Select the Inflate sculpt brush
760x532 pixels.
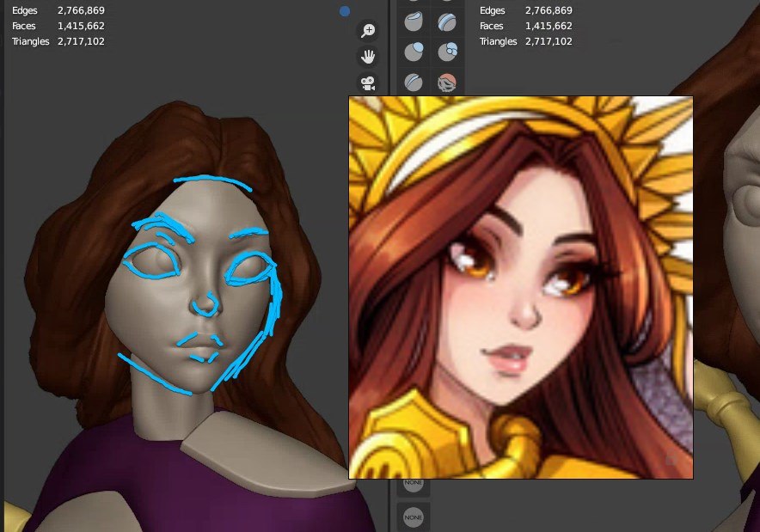point(414,52)
